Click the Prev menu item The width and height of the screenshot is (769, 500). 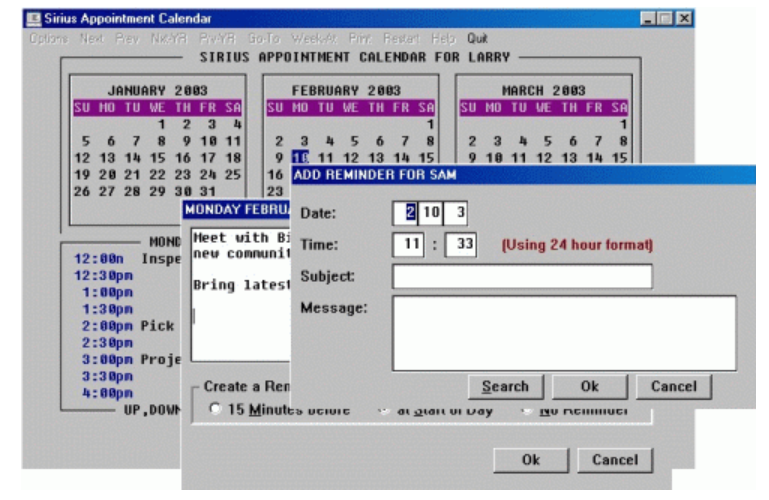click(x=127, y=38)
